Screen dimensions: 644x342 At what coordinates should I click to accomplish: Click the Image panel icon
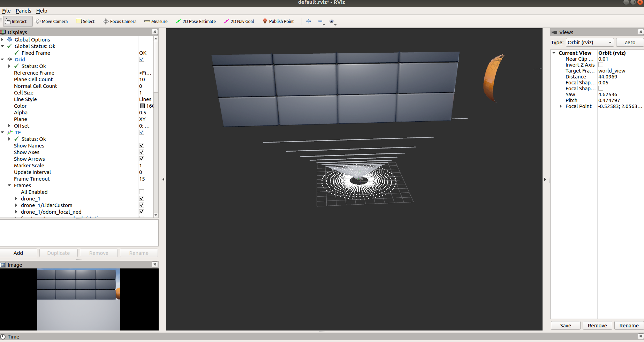point(3,265)
